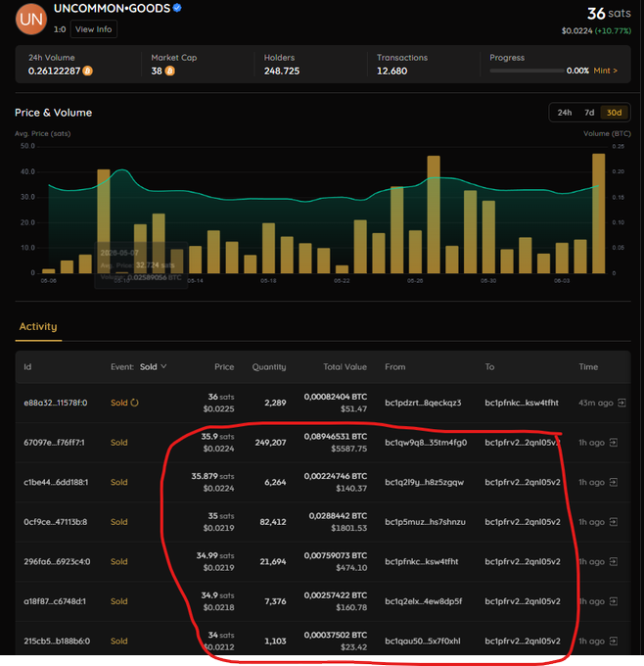Click the UN orange token avatar
Screen dimensions: 644x666
pyautogui.click(x=31, y=20)
